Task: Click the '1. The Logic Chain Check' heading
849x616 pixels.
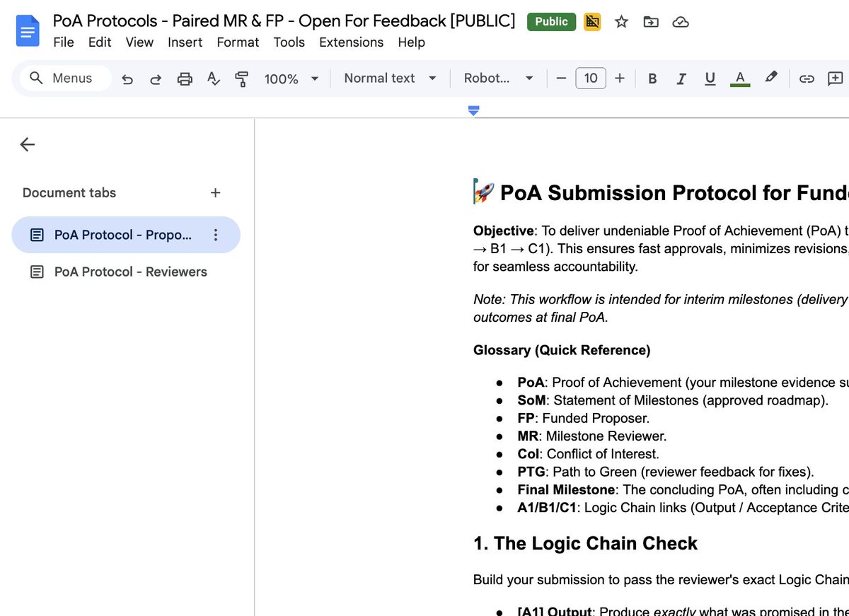Action: pos(585,543)
